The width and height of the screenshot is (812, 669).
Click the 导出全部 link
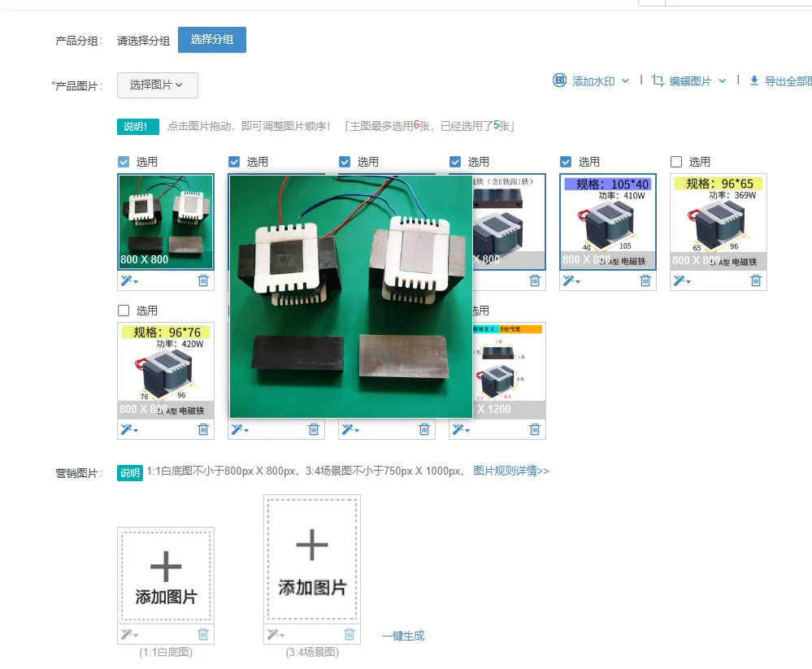(x=788, y=81)
